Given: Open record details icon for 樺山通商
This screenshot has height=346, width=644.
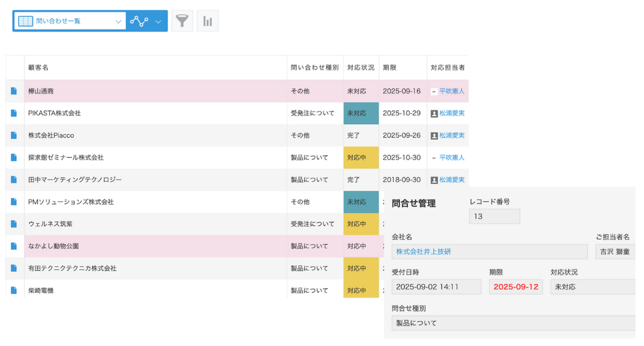Looking at the screenshot, I should coord(14,91).
